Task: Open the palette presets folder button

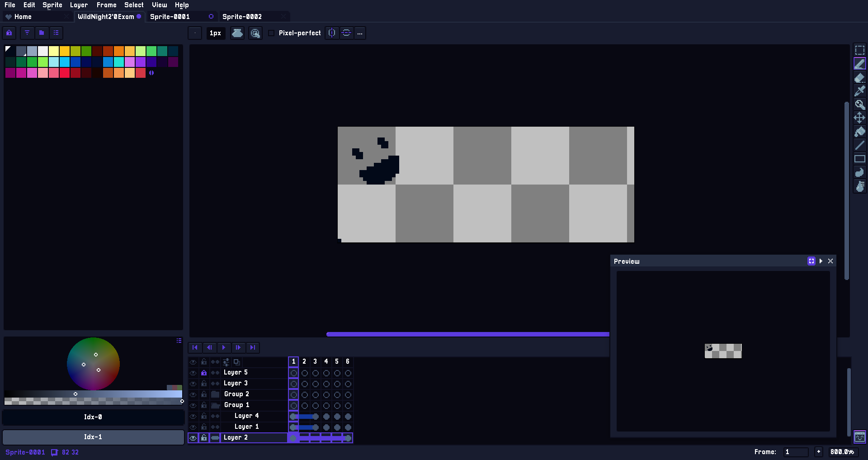Action: [42, 33]
